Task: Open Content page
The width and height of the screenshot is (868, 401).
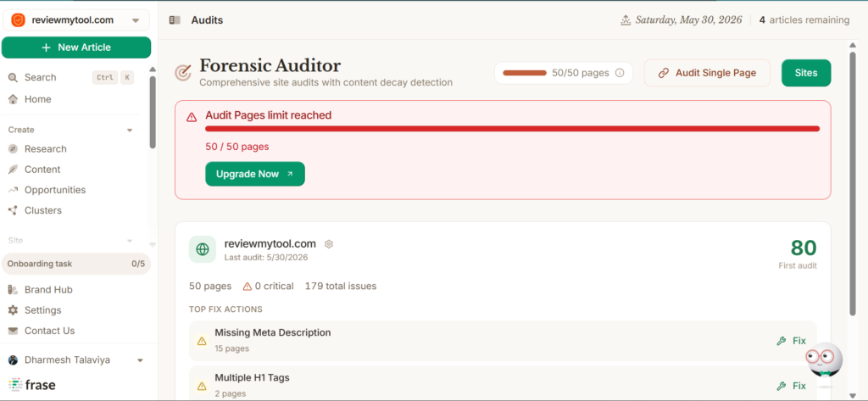Action: click(x=42, y=170)
